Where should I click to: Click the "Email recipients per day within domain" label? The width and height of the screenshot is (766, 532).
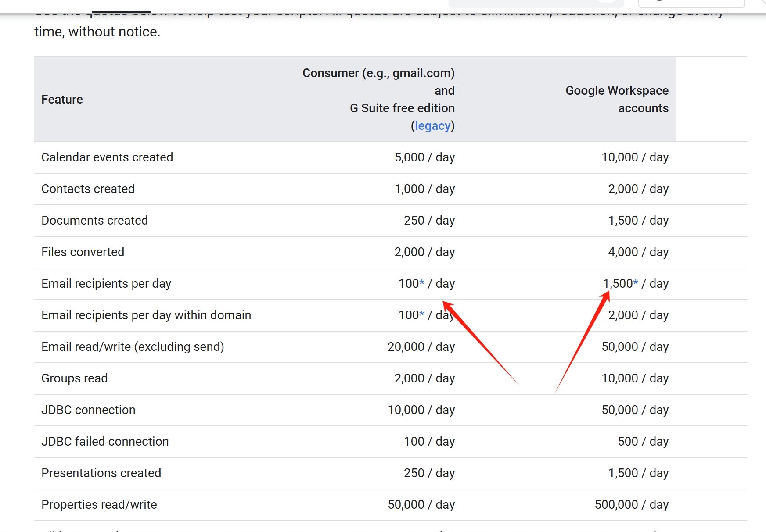pyautogui.click(x=146, y=315)
